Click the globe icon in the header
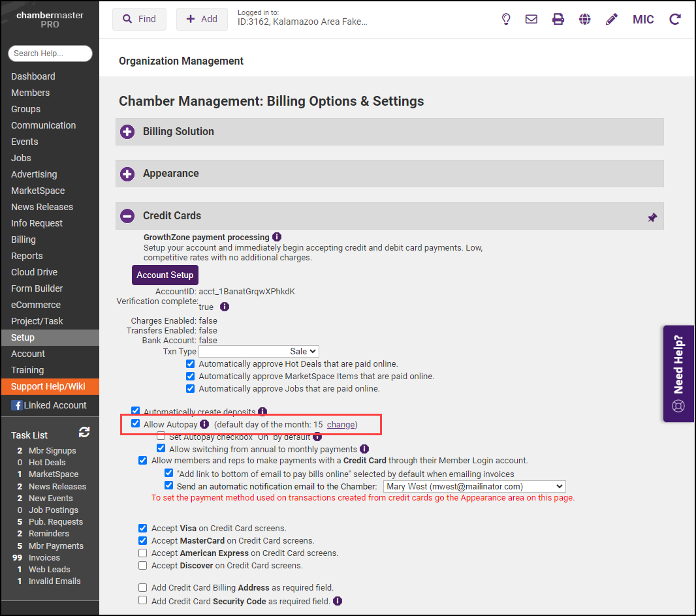The width and height of the screenshot is (696, 616). (585, 19)
